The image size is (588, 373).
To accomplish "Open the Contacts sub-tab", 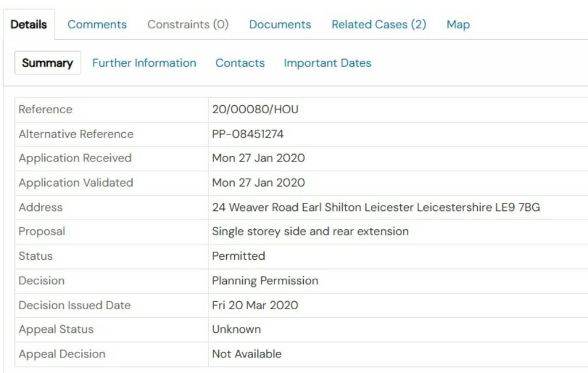I will 240,63.
